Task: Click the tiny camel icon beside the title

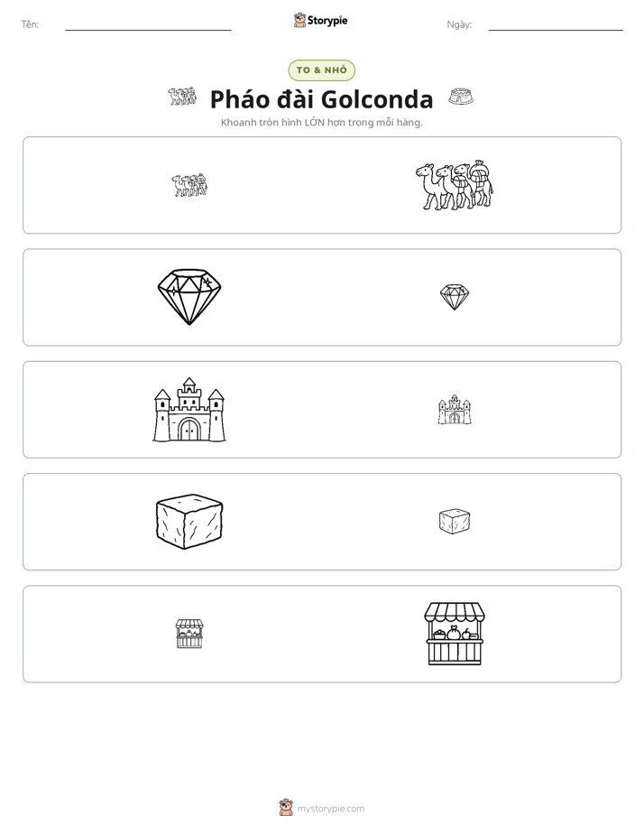Action: pyautogui.click(x=182, y=97)
